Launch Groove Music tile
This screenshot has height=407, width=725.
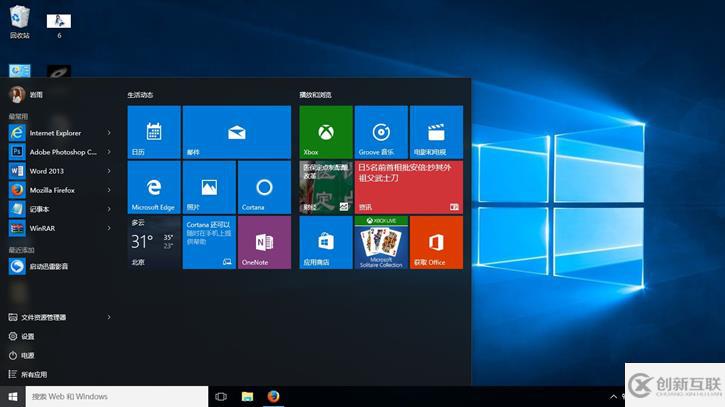tap(381, 132)
